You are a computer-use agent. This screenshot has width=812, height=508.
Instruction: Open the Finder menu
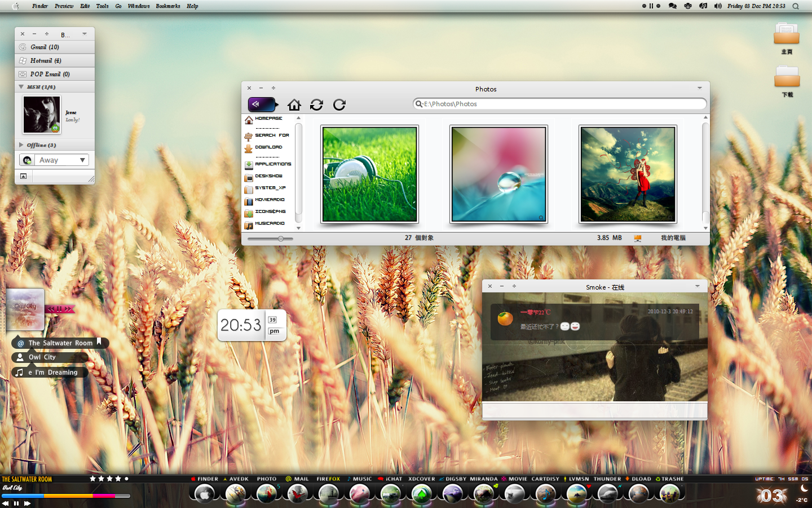coord(40,6)
